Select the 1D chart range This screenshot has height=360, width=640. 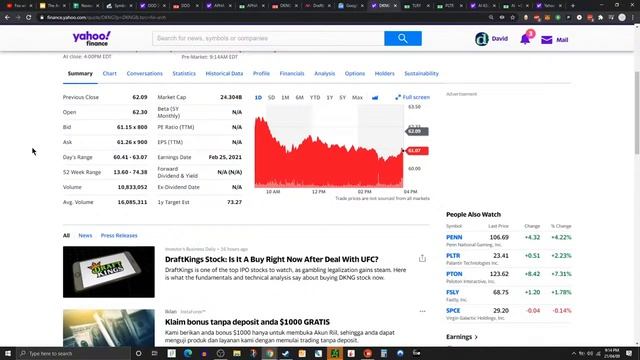coord(258,98)
